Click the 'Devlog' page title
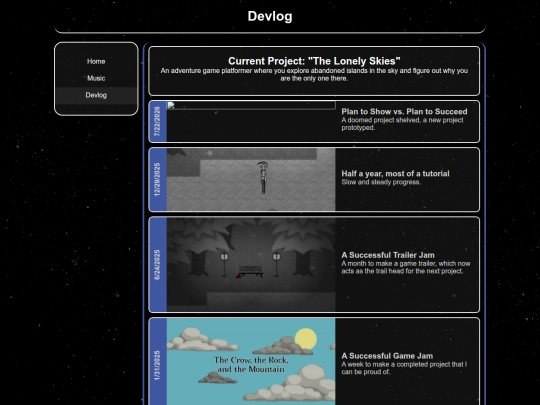This screenshot has height=405, width=540. pyautogui.click(x=270, y=16)
